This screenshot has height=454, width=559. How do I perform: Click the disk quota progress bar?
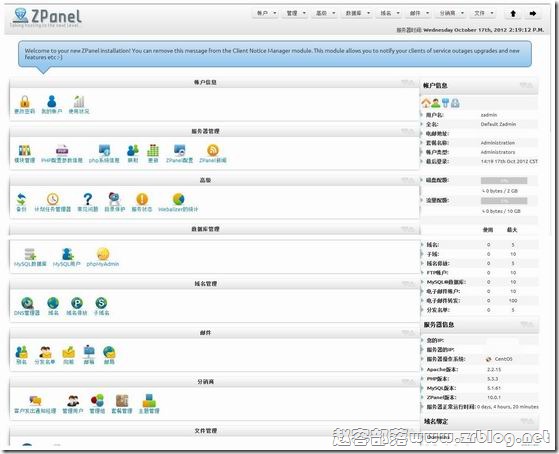pyautogui.click(x=504, y=180)
